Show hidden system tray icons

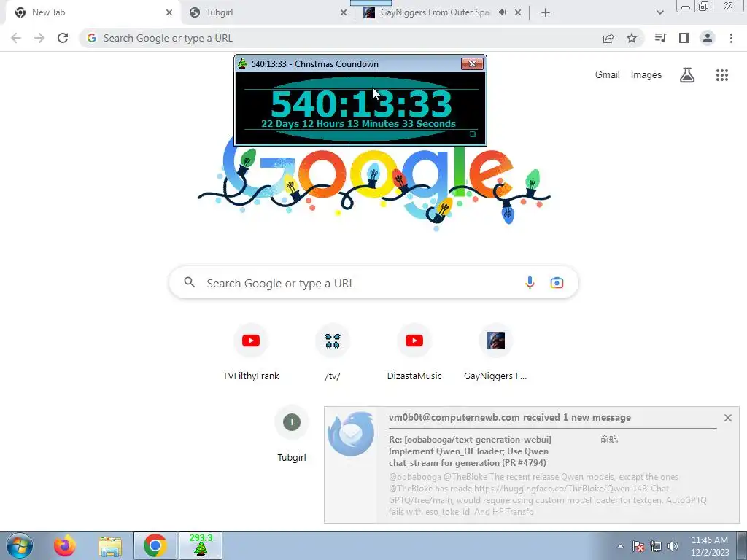(620, 546)
